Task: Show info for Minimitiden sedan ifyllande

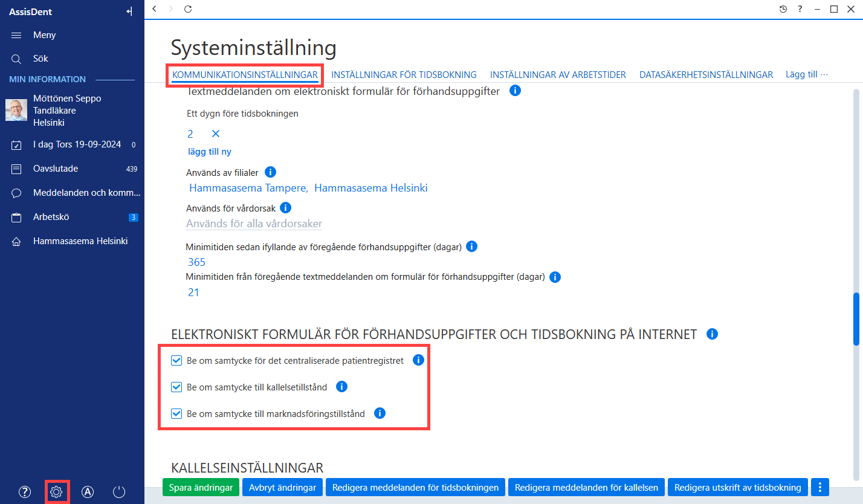Action: click(473, 247)
